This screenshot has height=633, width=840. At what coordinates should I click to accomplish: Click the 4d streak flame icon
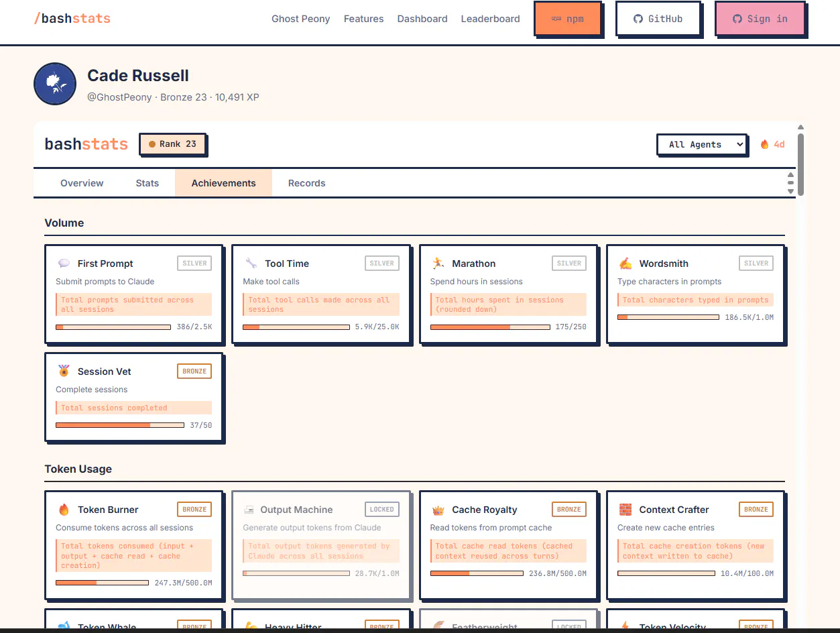pos(764,144)
